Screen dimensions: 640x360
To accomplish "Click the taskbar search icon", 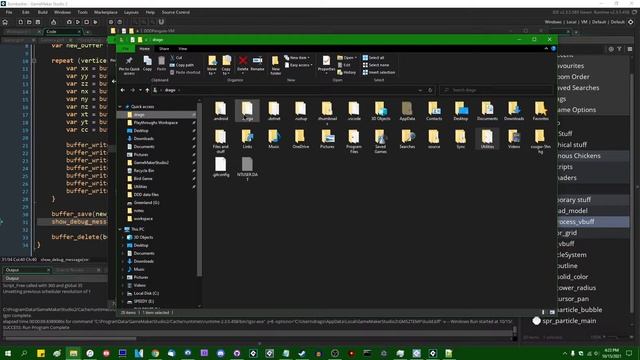I will coord(24,353).
